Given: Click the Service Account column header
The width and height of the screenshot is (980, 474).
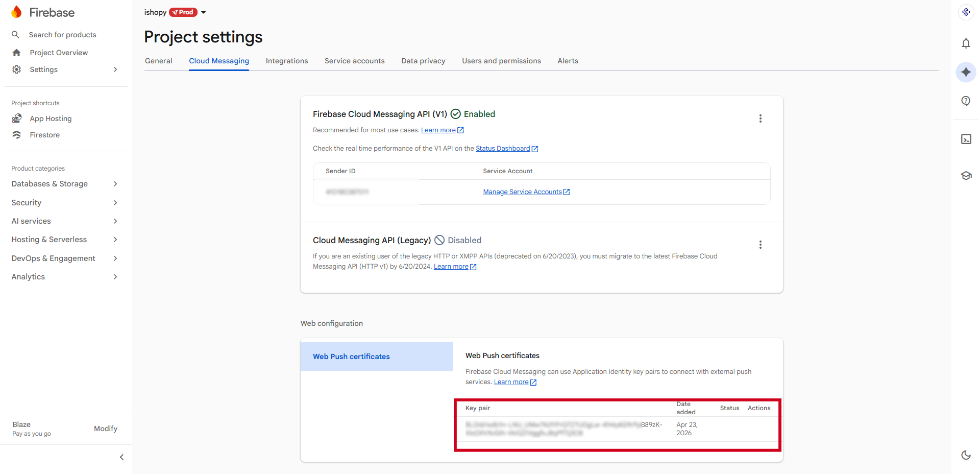Looking at the screenshot, I should [x=507, y=171].
